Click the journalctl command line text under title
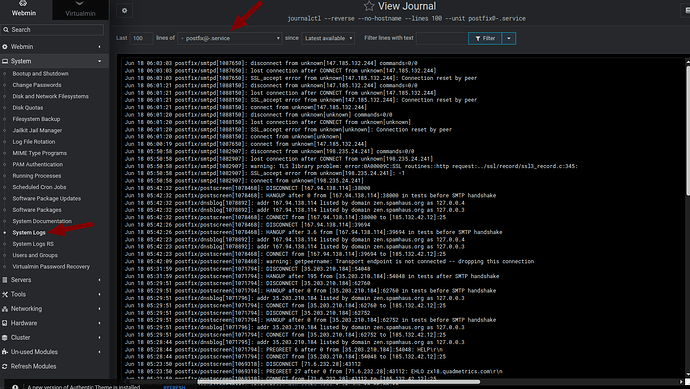The image size is (690, 389). click(406, 18)
